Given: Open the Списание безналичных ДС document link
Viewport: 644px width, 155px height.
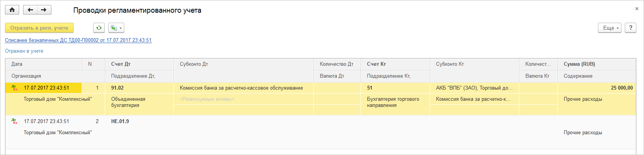Looking at the screenshot, I should coord(78,40).
